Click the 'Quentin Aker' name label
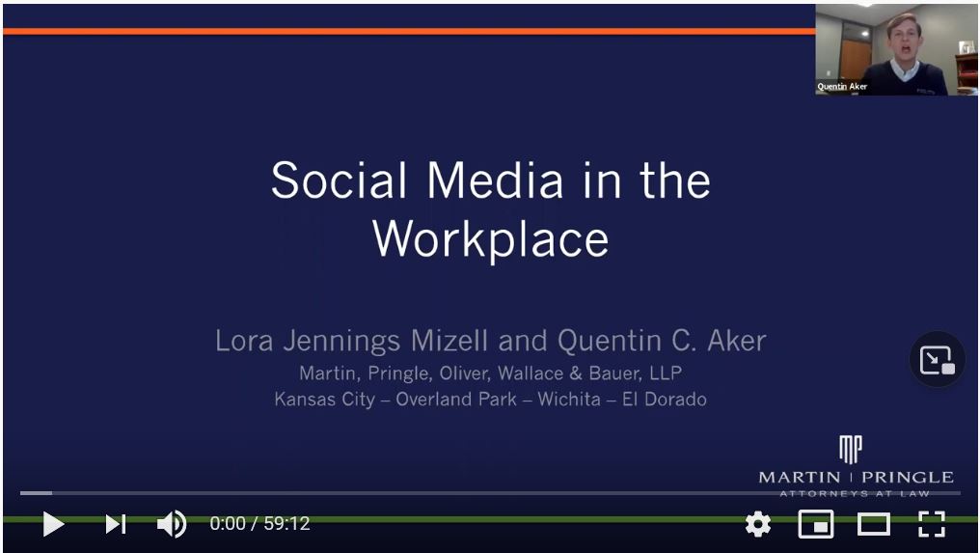 pyautogui.click(x=842, y=86)
